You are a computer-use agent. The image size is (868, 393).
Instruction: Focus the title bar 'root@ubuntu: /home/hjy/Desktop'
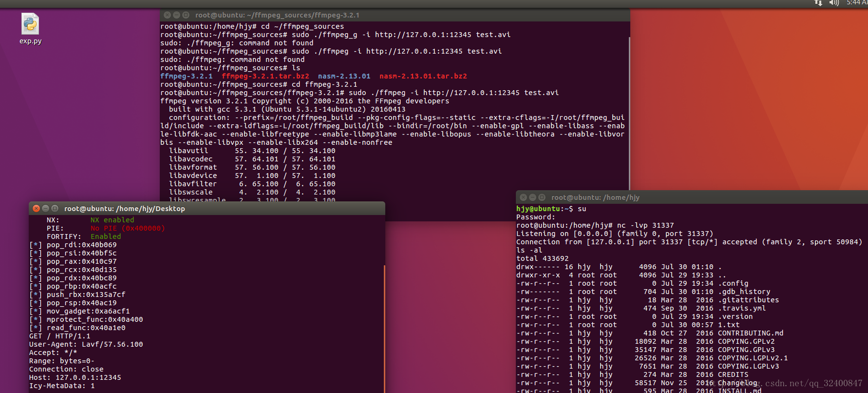(207, 208)
